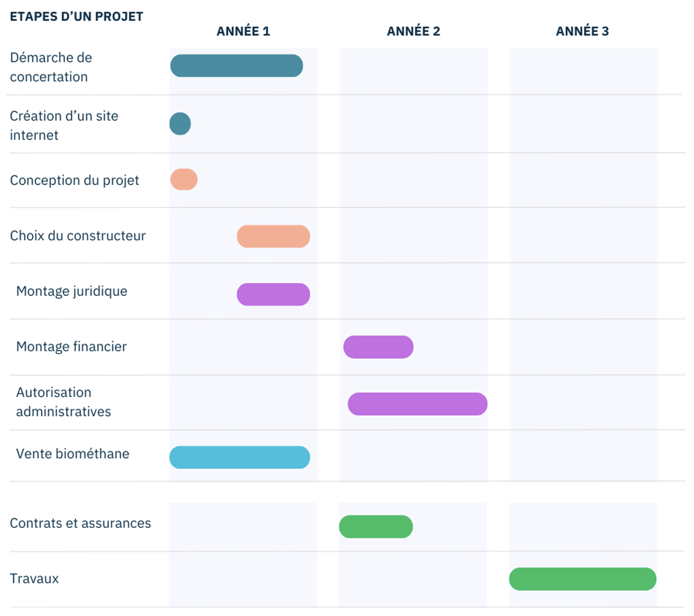This screenshot has height=616, width=694.
Task: Select the Travaux green bar
Action: [x=583, y=579]
